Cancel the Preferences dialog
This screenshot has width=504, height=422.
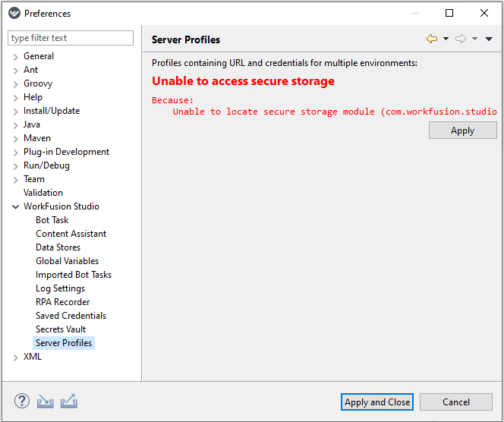click(x=455, y=402)
